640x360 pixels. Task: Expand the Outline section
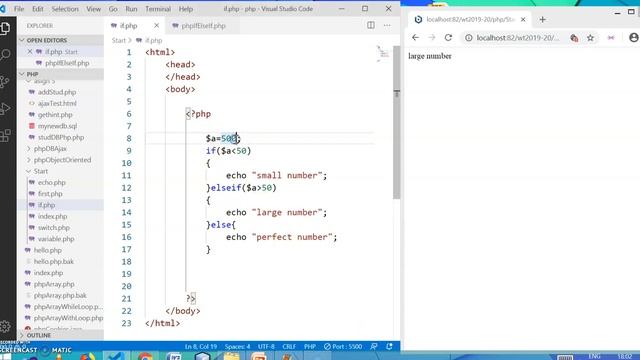point(60,335)
